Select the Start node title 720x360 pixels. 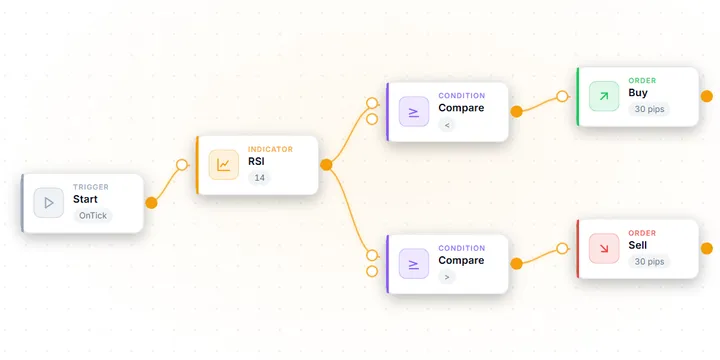[85, 199]
